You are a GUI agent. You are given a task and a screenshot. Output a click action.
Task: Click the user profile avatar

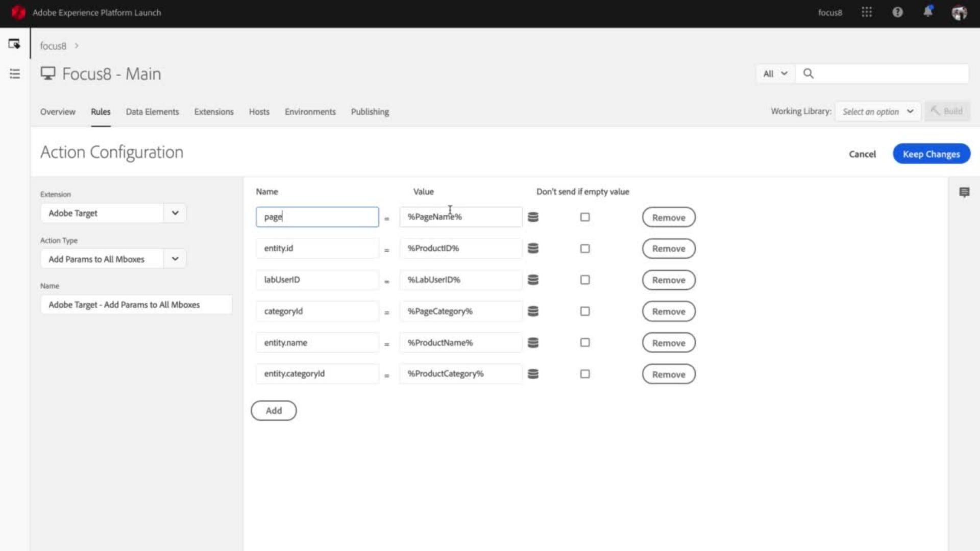pyautogui.click(x=959, y=13)
